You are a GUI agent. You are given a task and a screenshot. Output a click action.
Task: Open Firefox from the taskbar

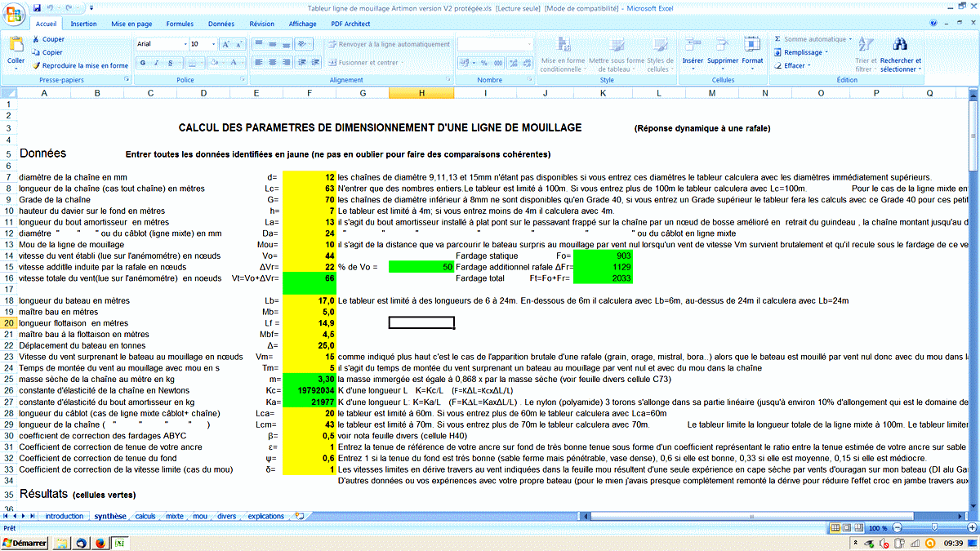pyautogui.click(x=100, y=543)
